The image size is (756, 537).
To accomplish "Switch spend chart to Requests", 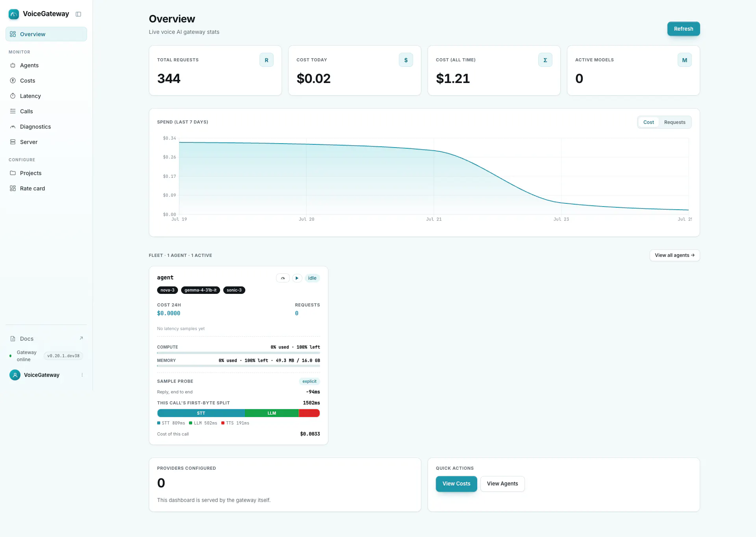I will [675, 122].
